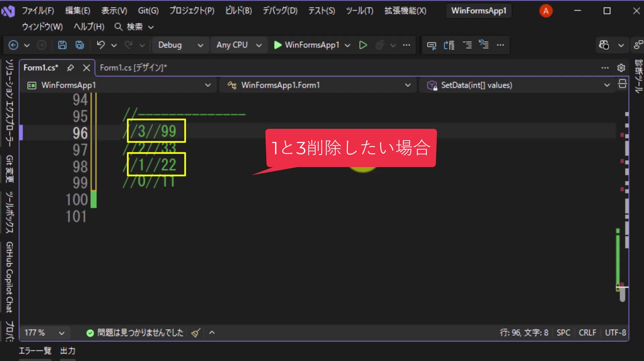Undo the last edit
The height and width of the screenshot is (361, 644).
pyautogui.click(x=101, y=45)
